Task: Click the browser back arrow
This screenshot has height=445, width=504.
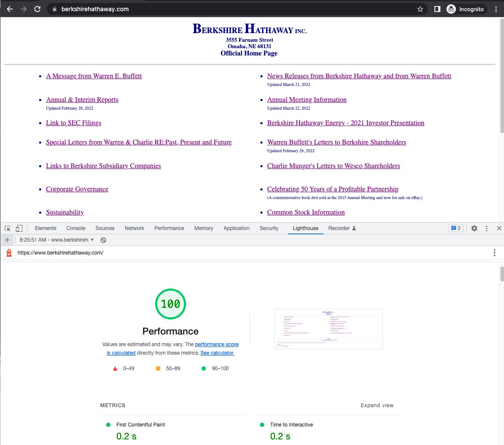Action: coord(10,9)
